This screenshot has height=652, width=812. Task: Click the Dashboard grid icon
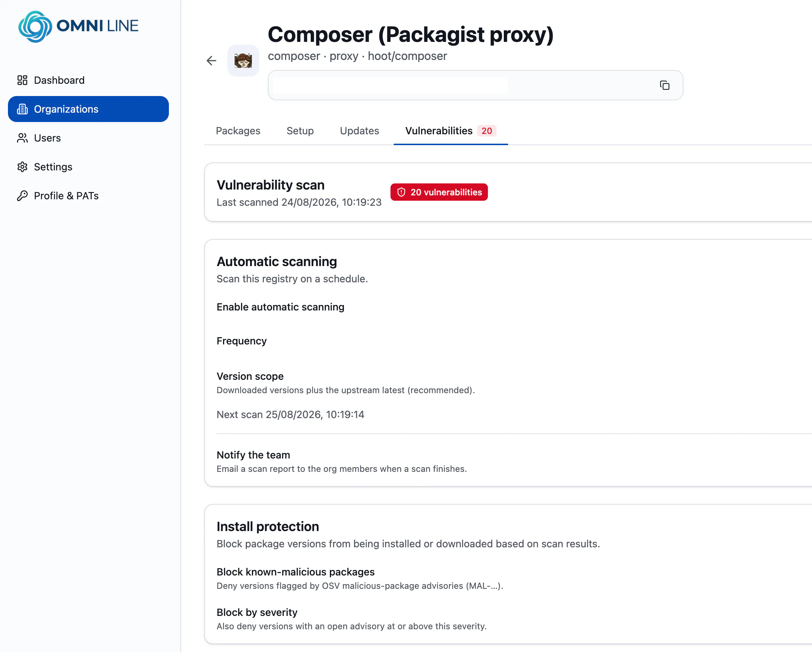click(x=22, y=80)
